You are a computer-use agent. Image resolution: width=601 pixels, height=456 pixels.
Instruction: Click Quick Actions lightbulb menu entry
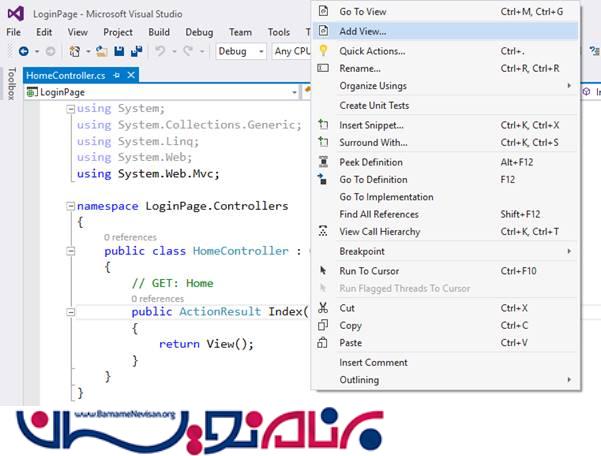pos(372,51)
